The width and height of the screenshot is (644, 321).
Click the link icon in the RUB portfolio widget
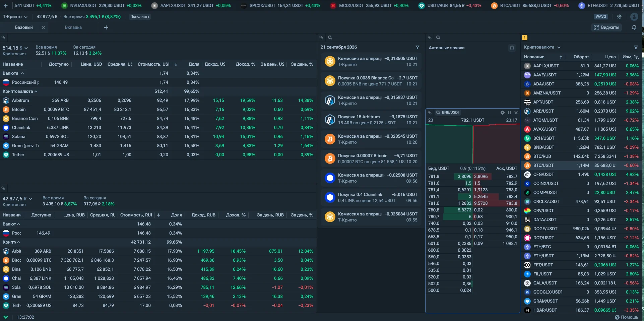click(x=3, y=188)
